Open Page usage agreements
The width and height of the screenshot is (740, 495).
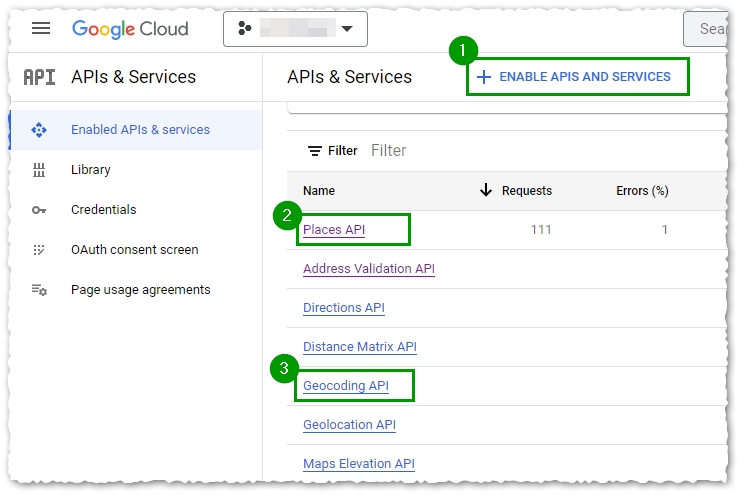tap(141, 290)
